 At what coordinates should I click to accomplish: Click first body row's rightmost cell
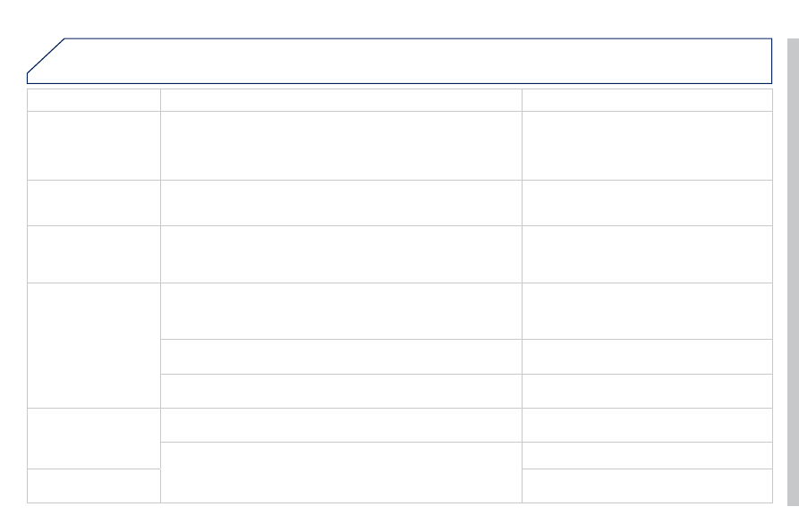coord(647,146)
